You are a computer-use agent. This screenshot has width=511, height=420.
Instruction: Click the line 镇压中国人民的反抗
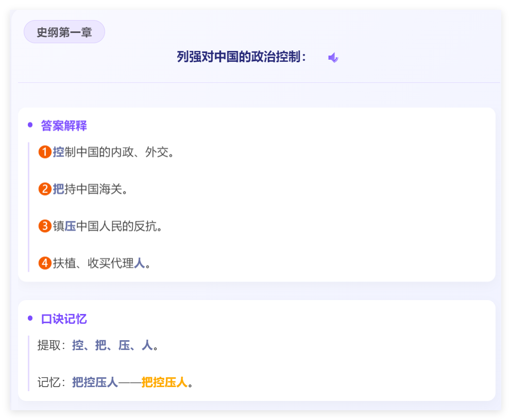[x=108, y=226]
